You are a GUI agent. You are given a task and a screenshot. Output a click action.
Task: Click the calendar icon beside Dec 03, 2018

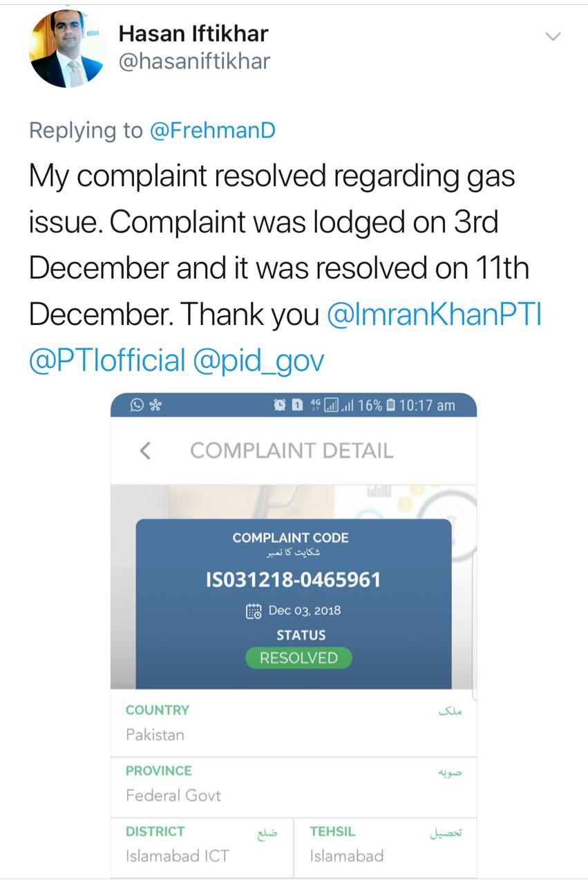(x=254, y=611)
